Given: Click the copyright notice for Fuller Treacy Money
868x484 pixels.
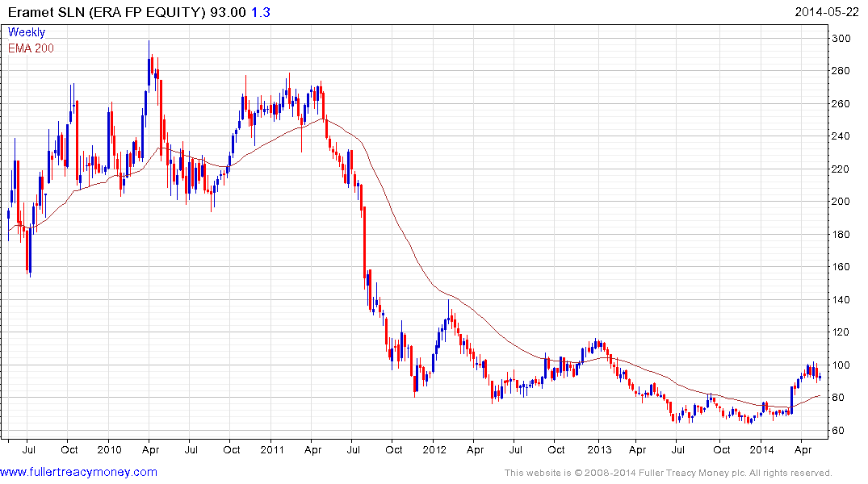Looking at the screenshot, I should click(669, 473).
